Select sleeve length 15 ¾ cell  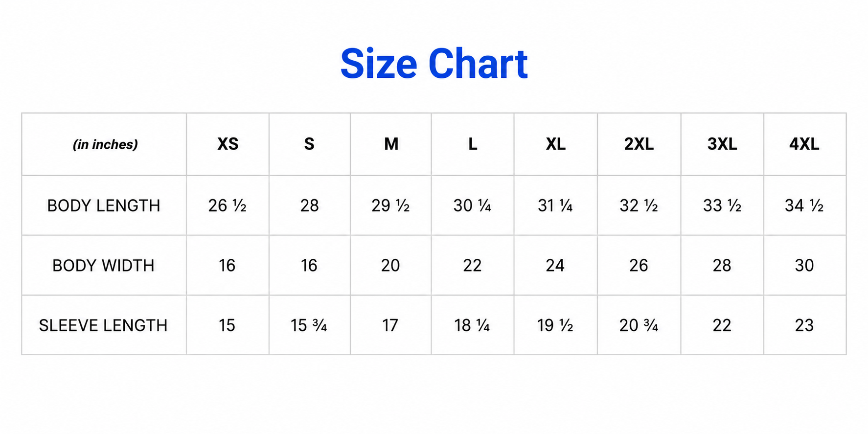[x=309, y=325]
